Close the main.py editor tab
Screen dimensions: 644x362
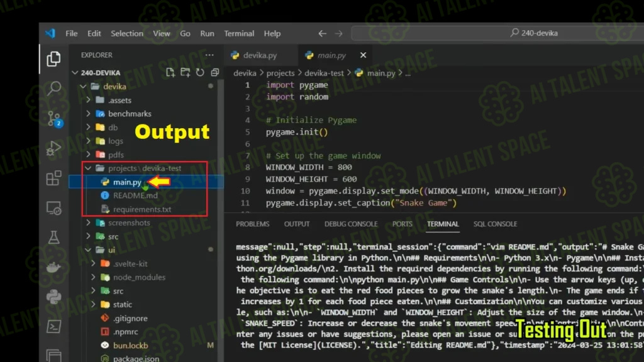[x=363, y=55]
